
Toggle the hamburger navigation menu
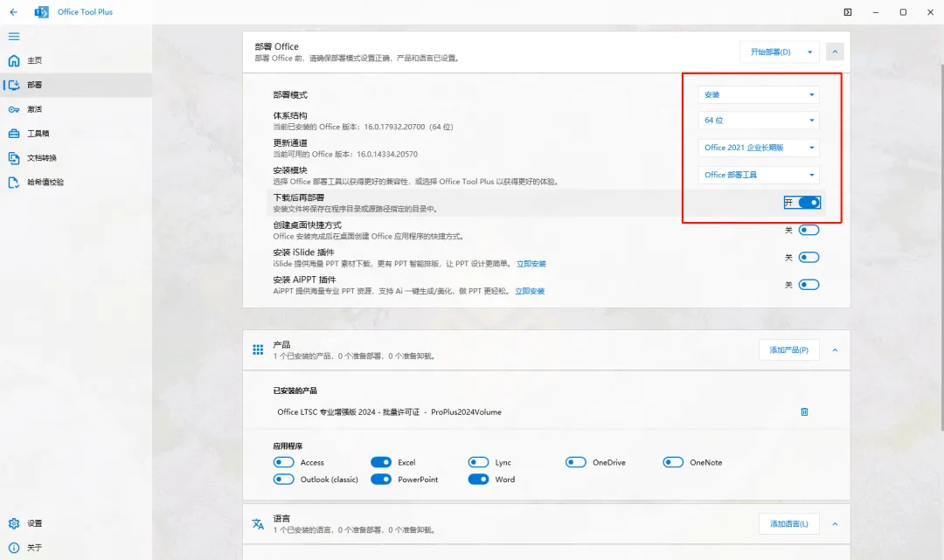point(14,37)
